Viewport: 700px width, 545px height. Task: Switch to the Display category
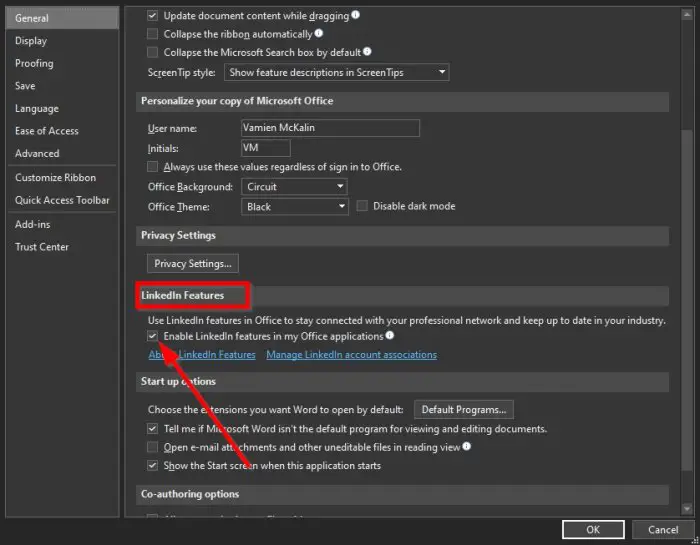[x=62, y=41]
